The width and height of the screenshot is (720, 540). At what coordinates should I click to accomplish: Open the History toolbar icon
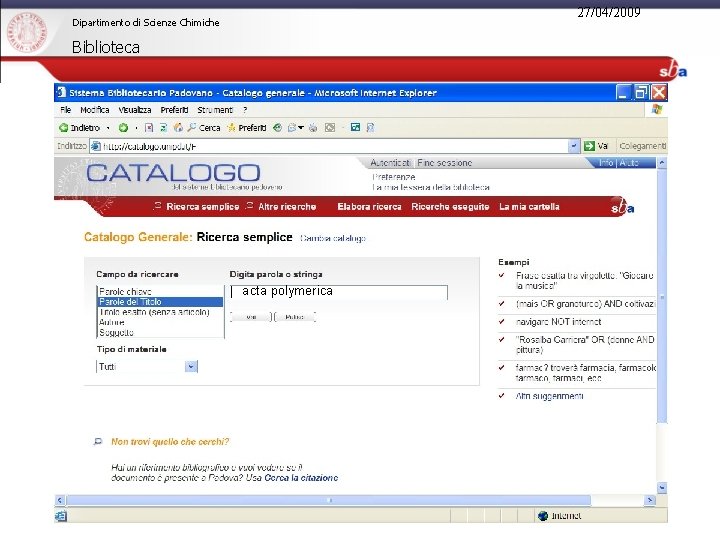[277, 128]
